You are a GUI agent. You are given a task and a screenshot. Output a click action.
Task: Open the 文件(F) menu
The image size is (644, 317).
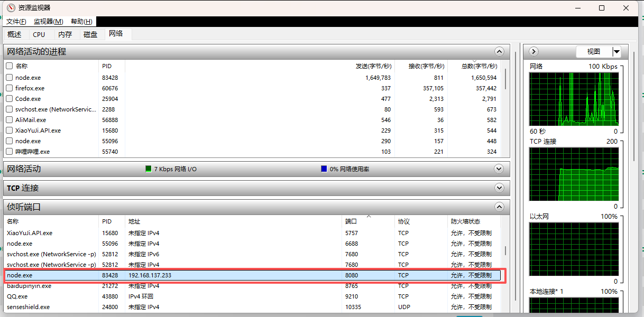(x=16, y=22)
